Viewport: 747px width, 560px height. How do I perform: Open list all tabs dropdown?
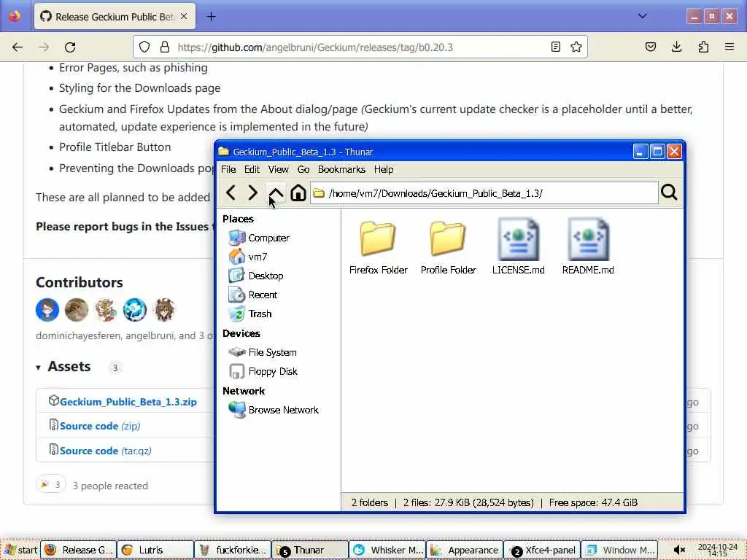tap(642, 16)
